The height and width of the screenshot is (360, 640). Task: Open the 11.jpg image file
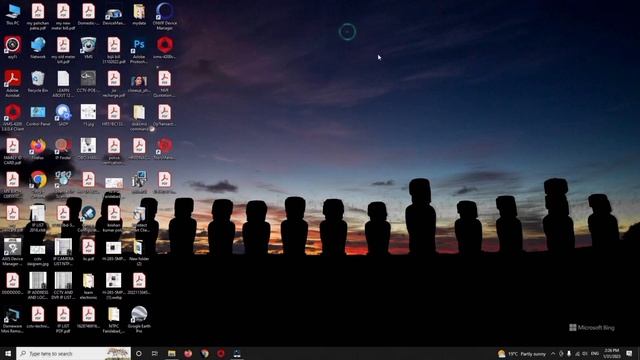(x=89, y=115)
